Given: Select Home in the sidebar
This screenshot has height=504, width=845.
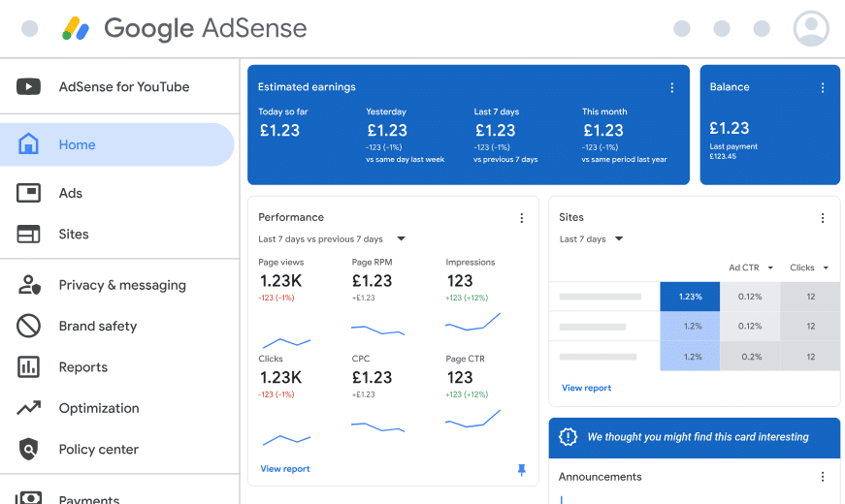Looking at the screenshot, I should coord(117,144).
